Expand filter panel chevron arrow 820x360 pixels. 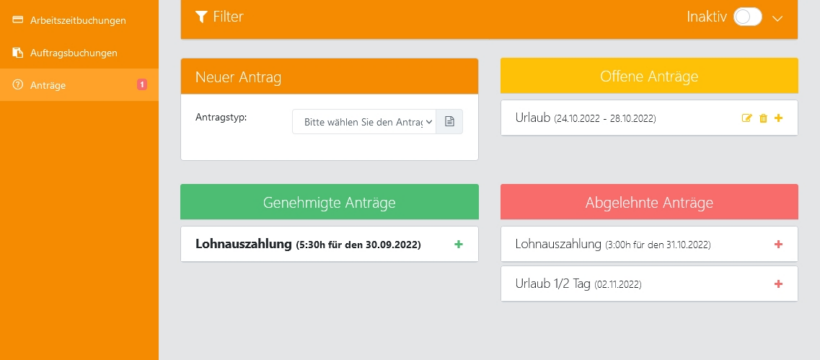click(778, 18)
